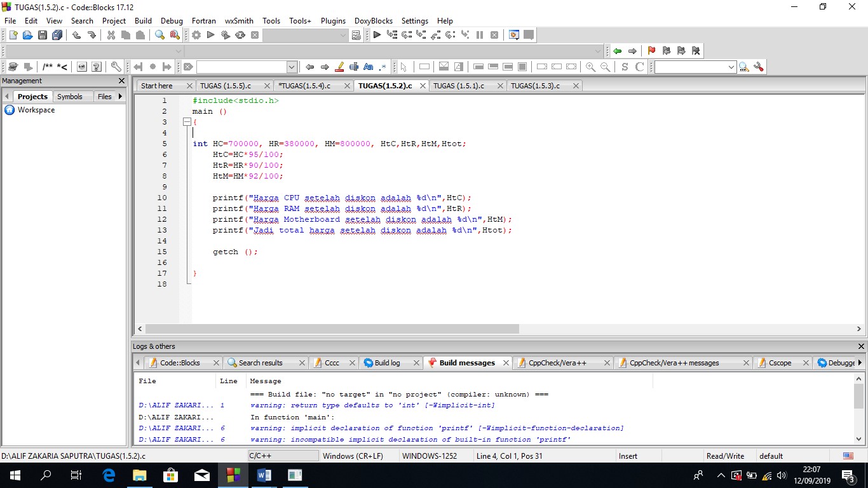Click the DoxyBlocks wrench preferences icon

coord(116,67)
